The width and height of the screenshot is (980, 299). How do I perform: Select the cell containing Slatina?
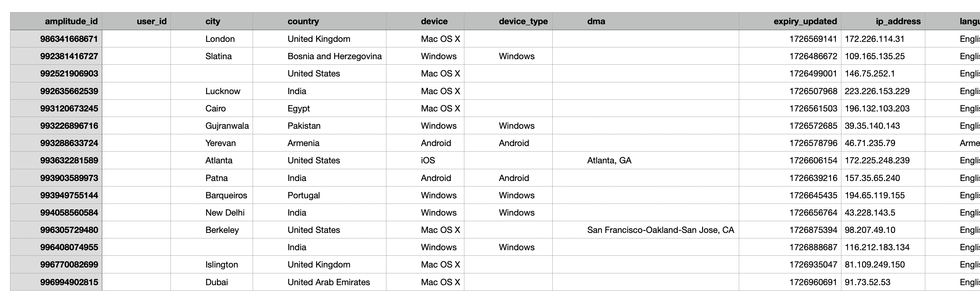click(x=211, y=56)
